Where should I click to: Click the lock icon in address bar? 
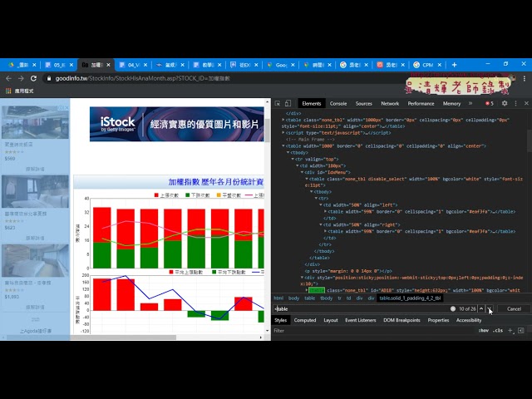click(x=49, y=78)
